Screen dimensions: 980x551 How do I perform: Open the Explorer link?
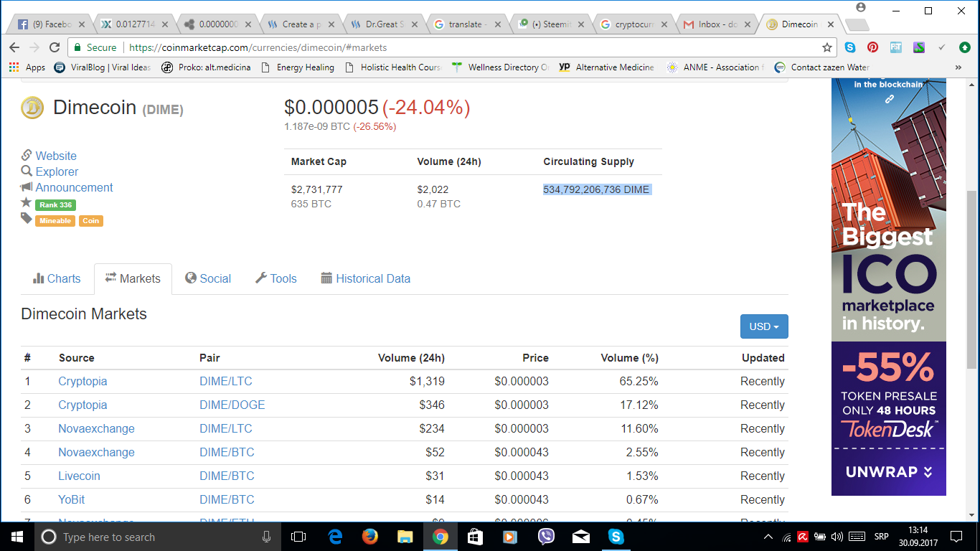57,171
